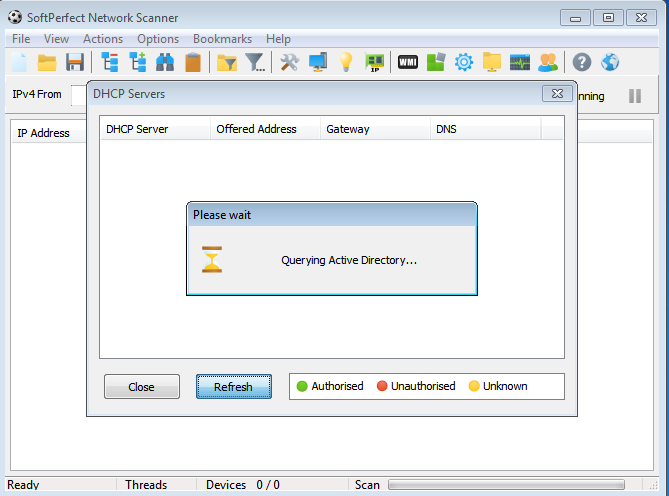Sort by Offered Address column header
This screenshot has height=496, width=669.
pos(265,129)
